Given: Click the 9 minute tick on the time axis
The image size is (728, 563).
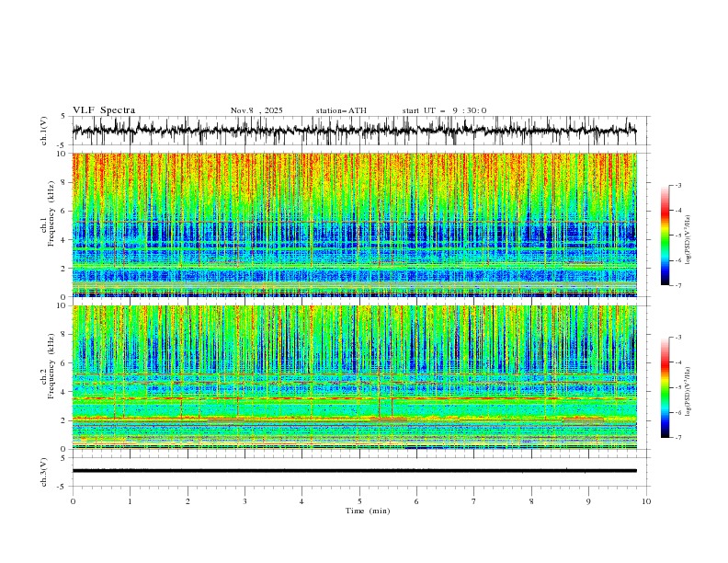Looking at the screenshot, I should pos(588,501).
